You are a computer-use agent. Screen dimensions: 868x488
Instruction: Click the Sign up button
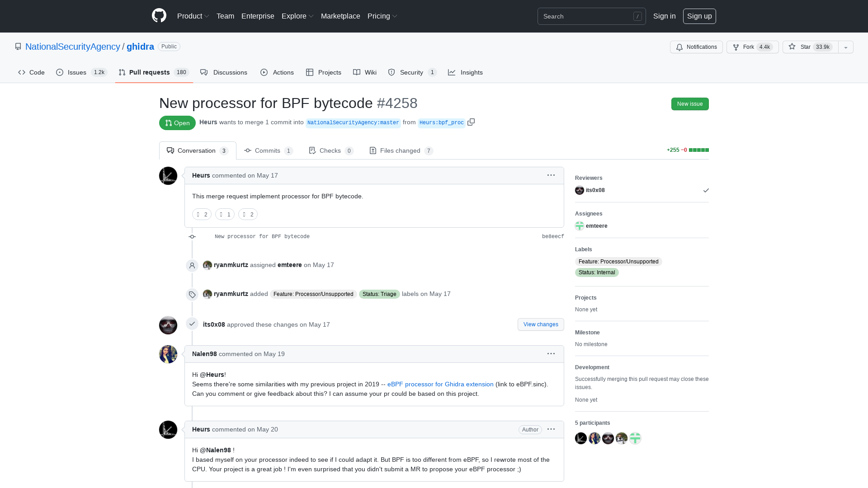(x=699, y=16)
